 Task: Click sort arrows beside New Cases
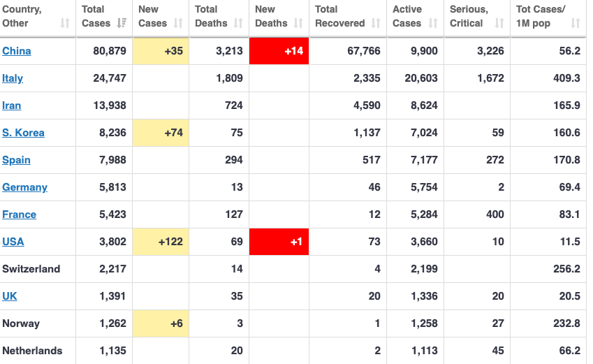click(x=178, y=24)
